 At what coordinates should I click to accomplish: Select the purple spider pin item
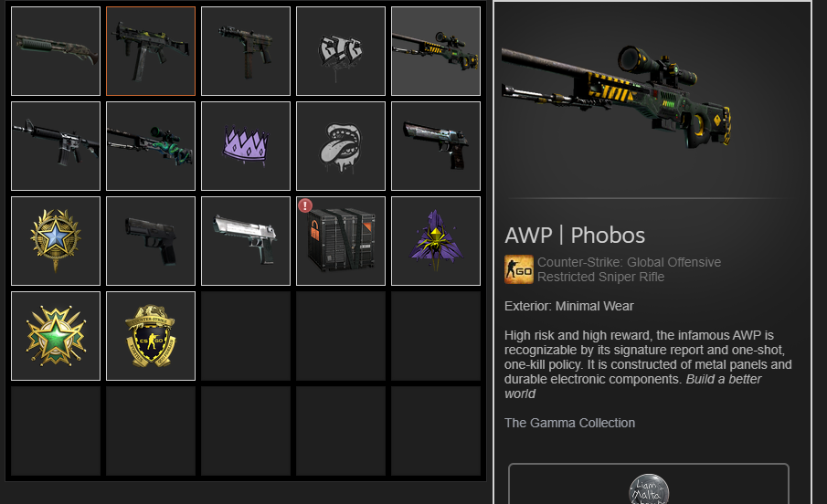click(x=436, y=241)
